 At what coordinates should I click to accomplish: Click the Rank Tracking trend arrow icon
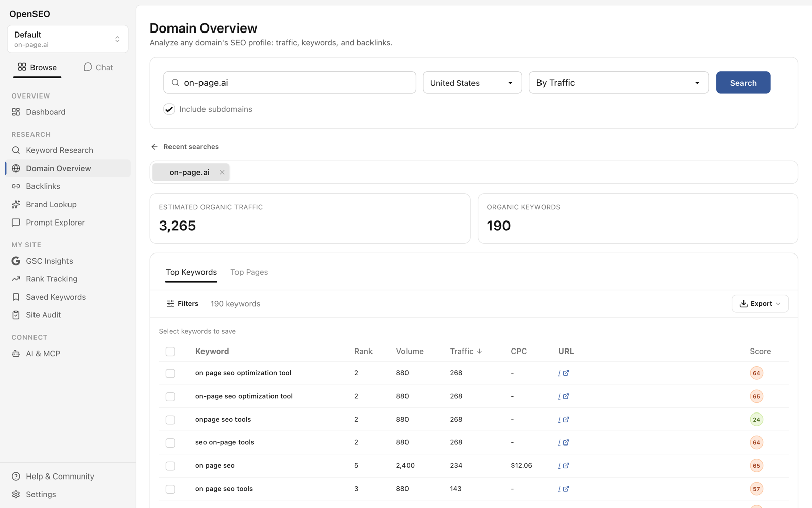tap(16, 279)
